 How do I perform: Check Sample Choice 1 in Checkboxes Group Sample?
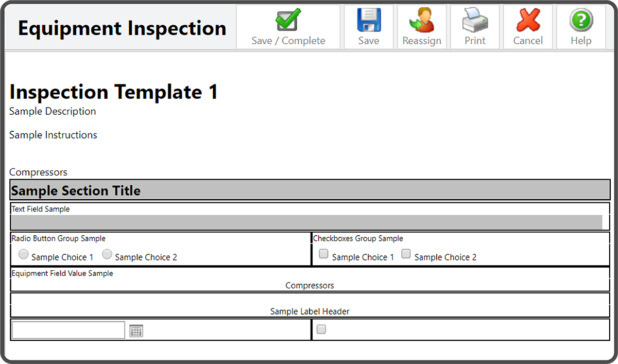[x=323, y=253]
